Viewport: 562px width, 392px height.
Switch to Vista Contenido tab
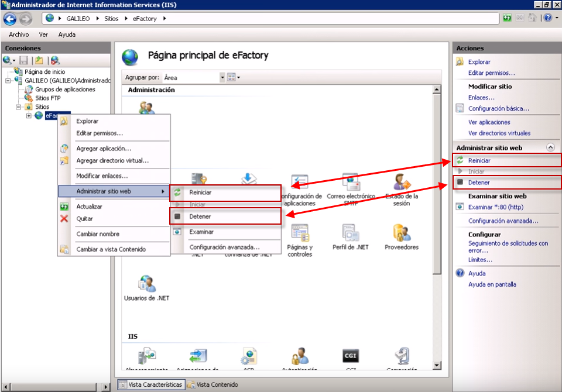pos(213,384)
